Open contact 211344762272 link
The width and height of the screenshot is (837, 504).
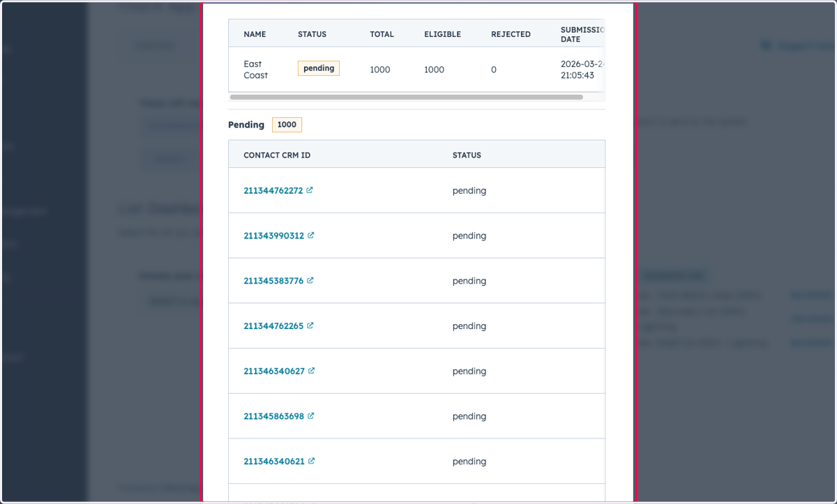(273, 190)
